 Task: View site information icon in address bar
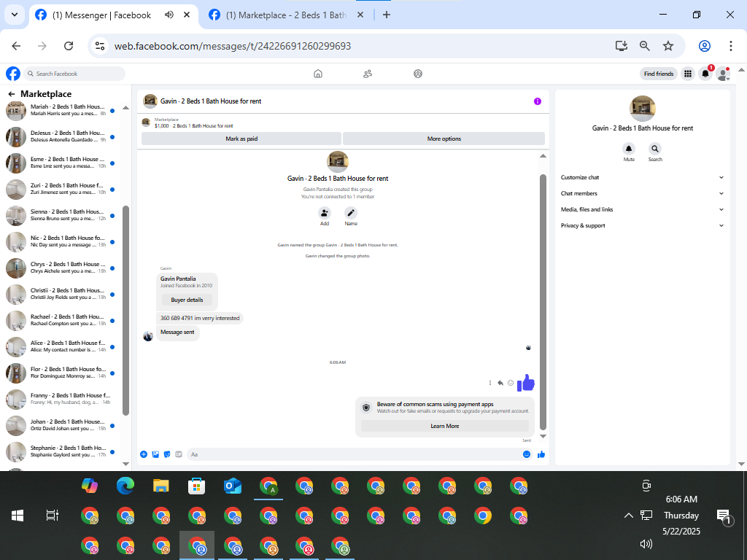[100, 46]
